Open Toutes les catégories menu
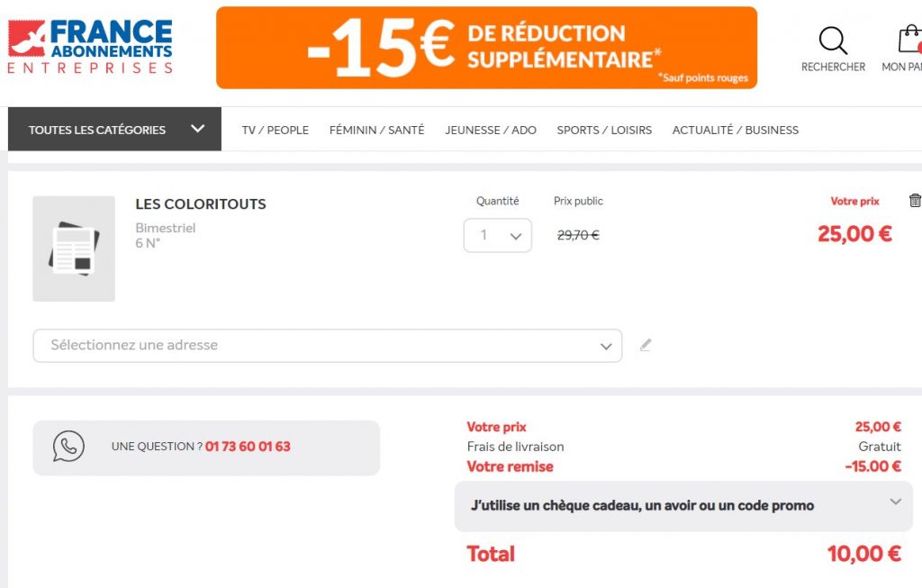 114,130
